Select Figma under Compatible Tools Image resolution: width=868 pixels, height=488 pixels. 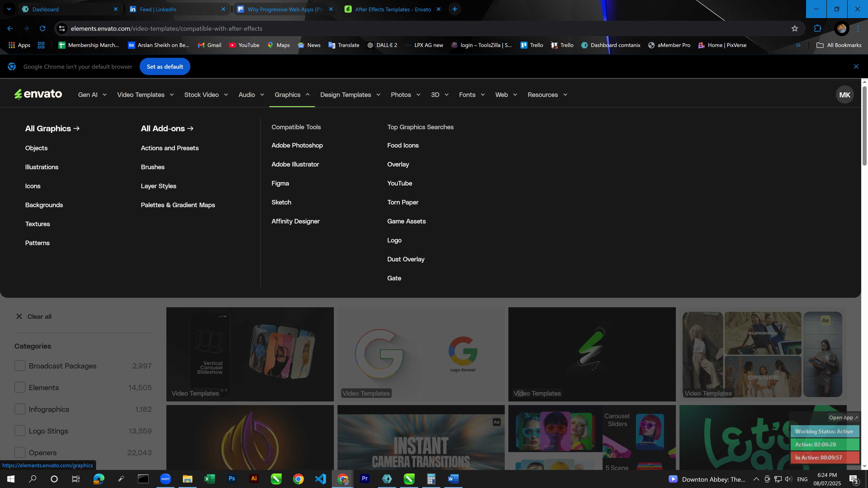point(280,183)
